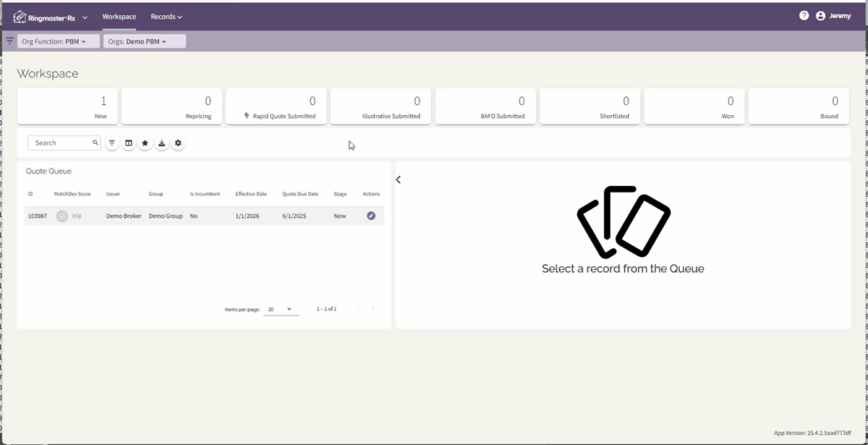
Task: Select the Rapid Quote Submitted card
Action: click(276, 106)
